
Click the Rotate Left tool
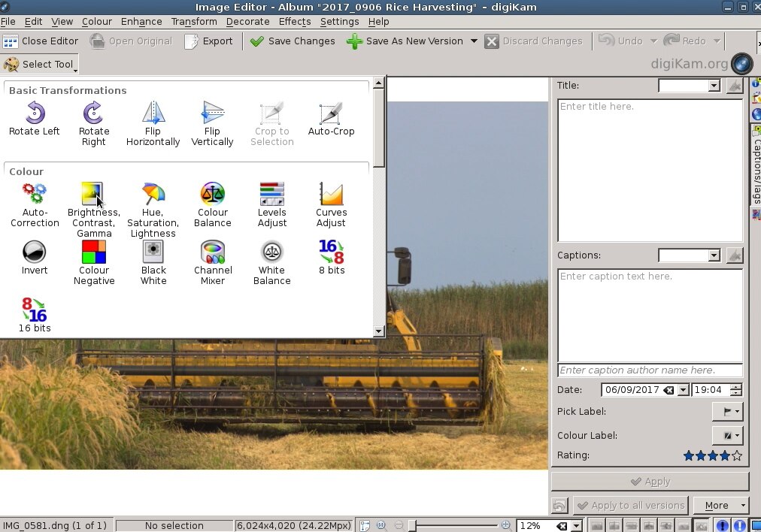[x=35, y=119]
